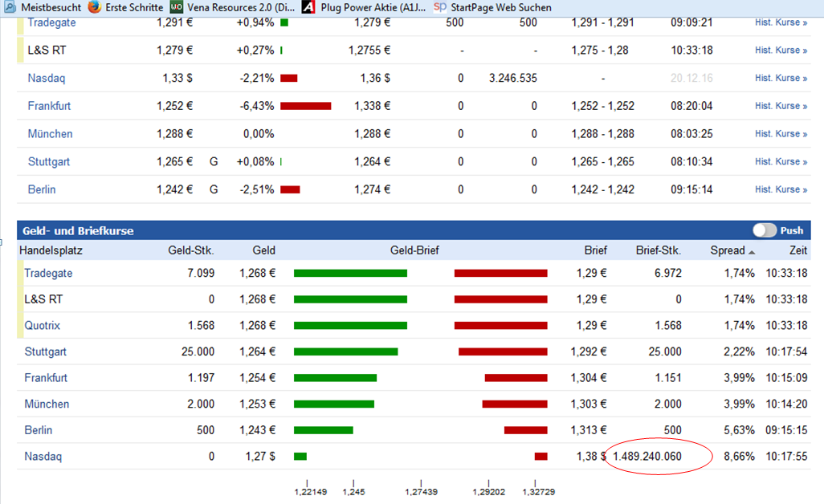824x504 pixels.
Task: Open Nasdaq in Geld- und Briefkurse table
Action: pos(43,457)
